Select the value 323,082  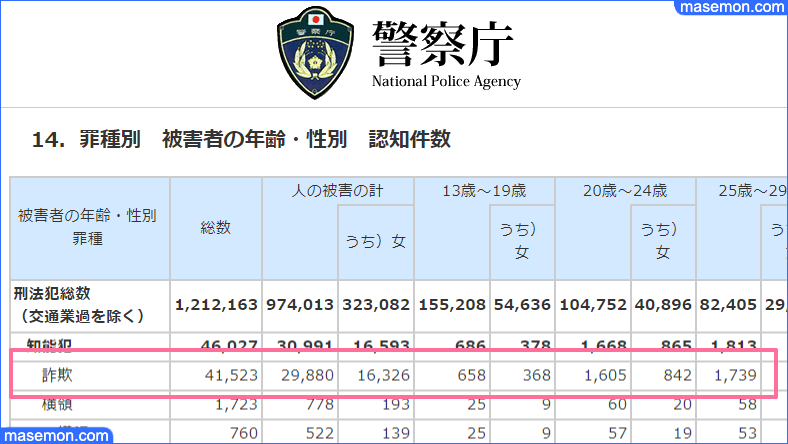point(376,305)
